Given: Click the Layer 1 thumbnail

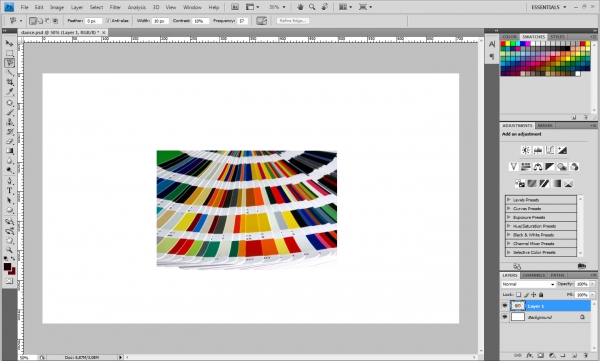Looking at the screenshot, I should click(x=518, y=306).
